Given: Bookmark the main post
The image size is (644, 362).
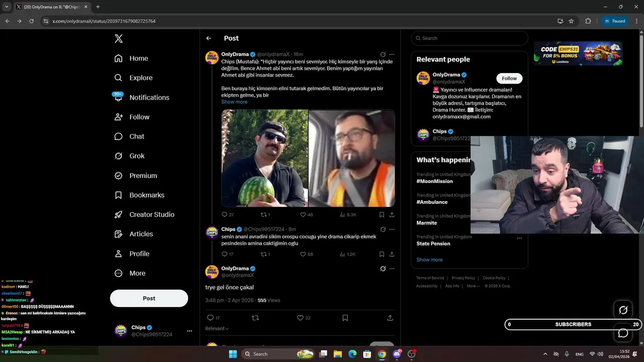Looking at the screenshot, I should [345, 318].
